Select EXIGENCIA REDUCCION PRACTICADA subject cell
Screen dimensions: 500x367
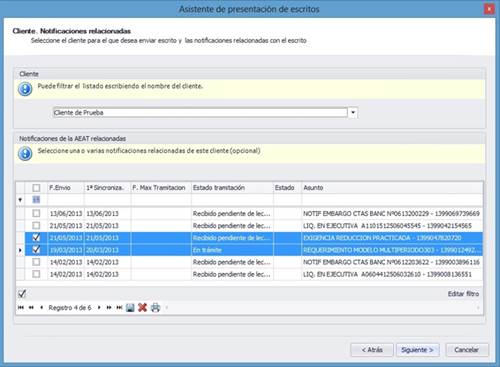coord(392,238)
